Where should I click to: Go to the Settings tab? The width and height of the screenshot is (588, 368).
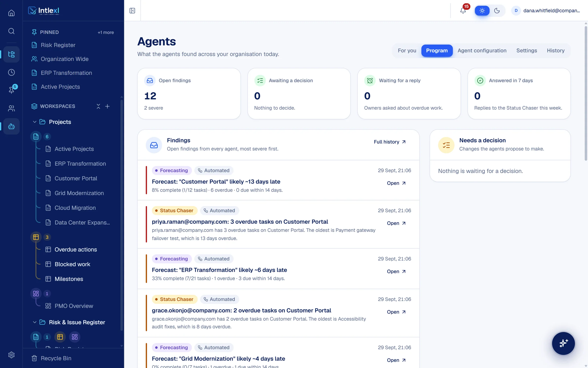(527, 51)
